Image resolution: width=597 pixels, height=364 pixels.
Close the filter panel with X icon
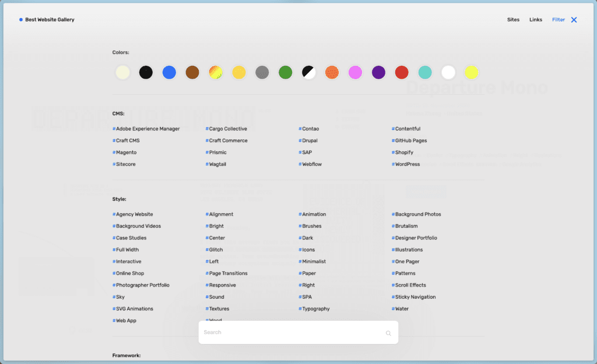574,20
